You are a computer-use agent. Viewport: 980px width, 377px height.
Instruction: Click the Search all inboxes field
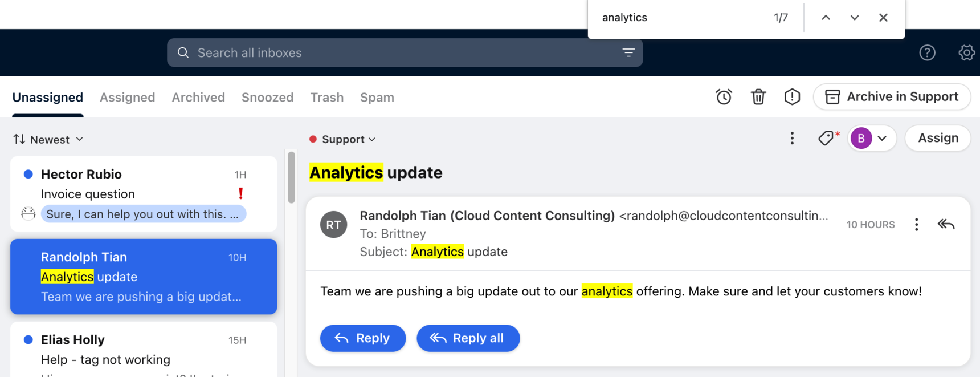[405, 52]
